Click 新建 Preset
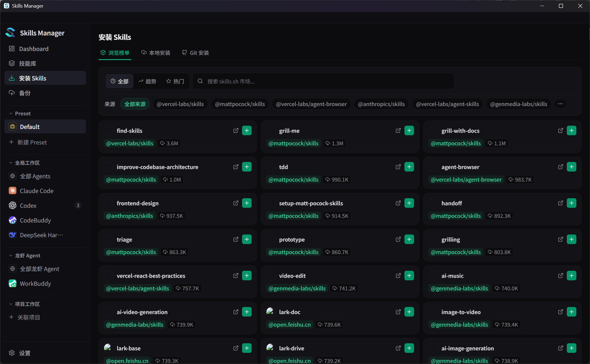Image resolution: width=590 pixels, height=364 pixels. (x=28, y=142)
